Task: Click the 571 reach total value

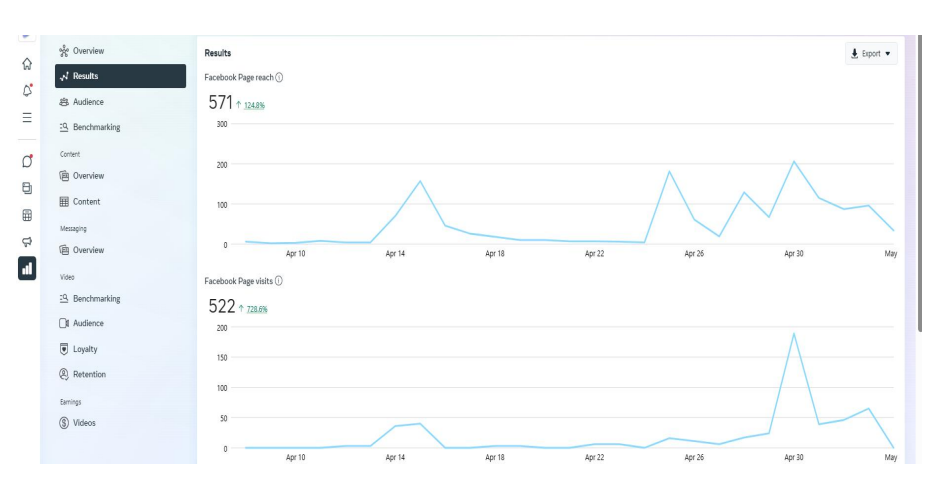Action: coord(220,103)
